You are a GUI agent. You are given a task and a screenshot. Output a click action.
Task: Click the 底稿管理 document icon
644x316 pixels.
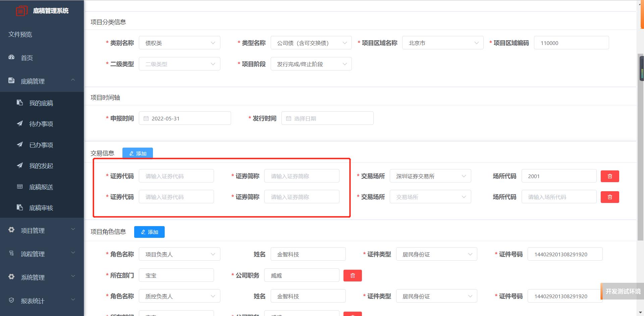pos(11,81)
